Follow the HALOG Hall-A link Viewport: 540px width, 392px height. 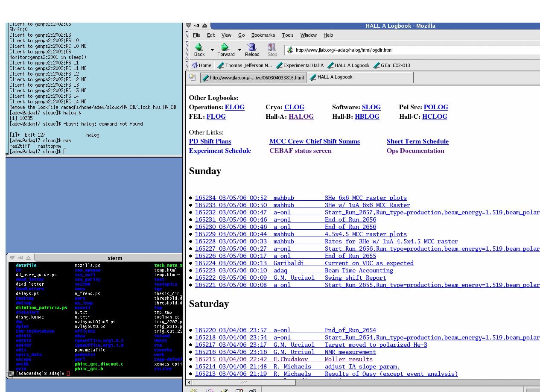(301, 117)
